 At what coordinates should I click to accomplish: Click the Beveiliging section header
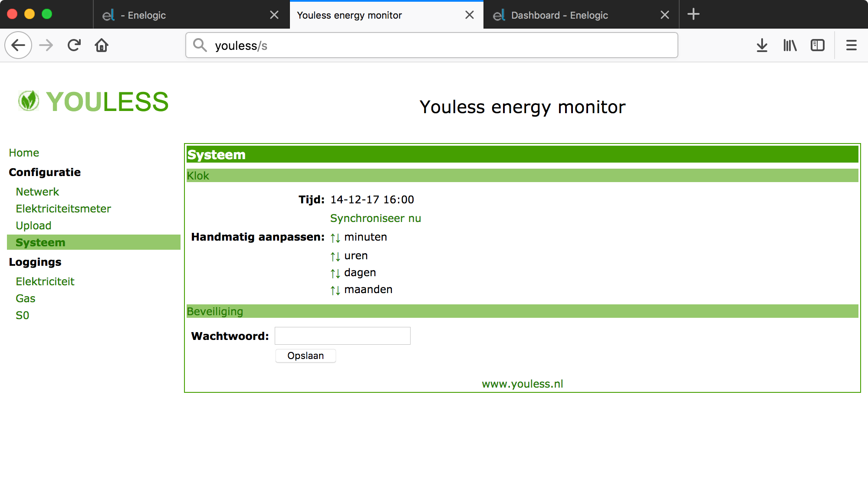click(523, 311)
